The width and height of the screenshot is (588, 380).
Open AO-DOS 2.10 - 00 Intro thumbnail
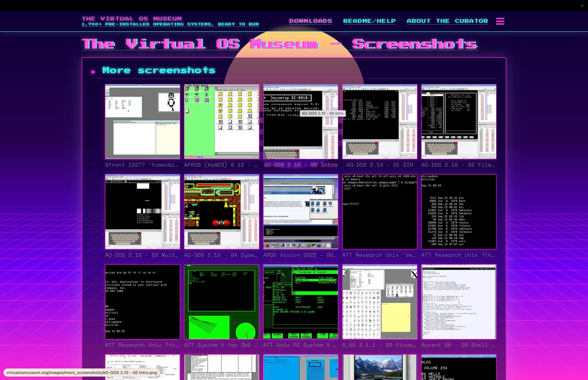(300, 122)
